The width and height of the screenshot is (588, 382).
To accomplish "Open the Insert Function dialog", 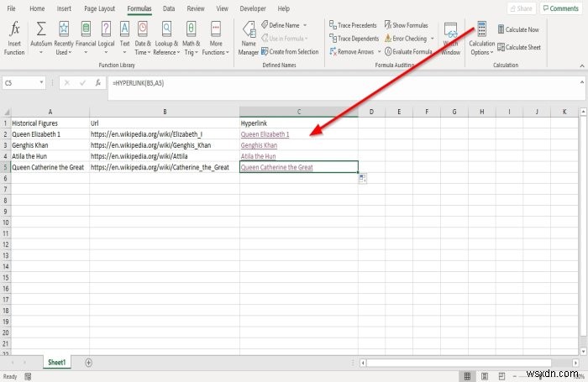I will pyautogui.click(x=14, y=39).
